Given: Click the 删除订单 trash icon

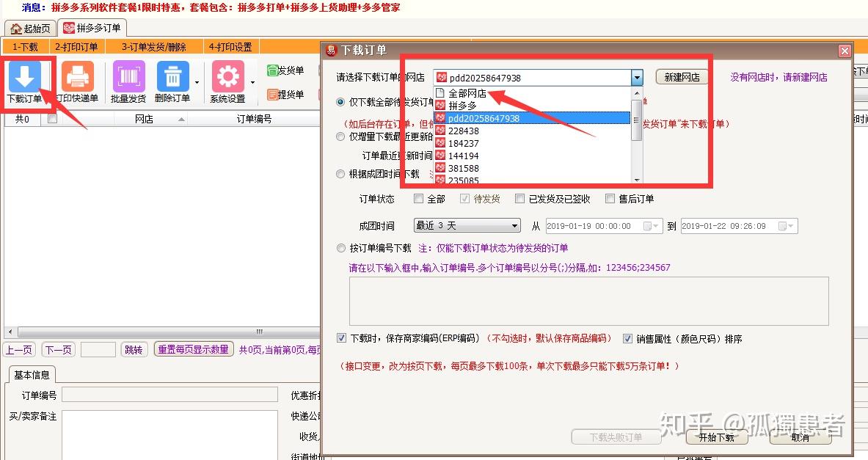Looking at the screenshot, I should click(x=172, y=76).
